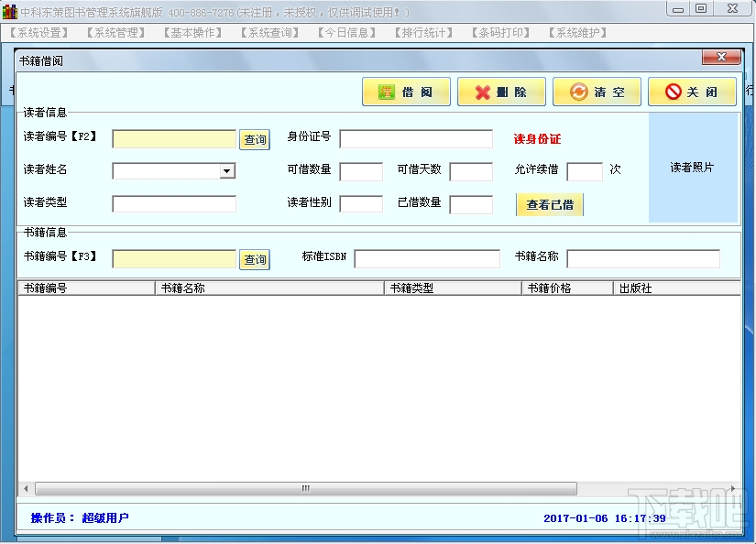Click the date 2017-01-06 16:17:39 status text

pyautogui.click(x=605, y=518)
